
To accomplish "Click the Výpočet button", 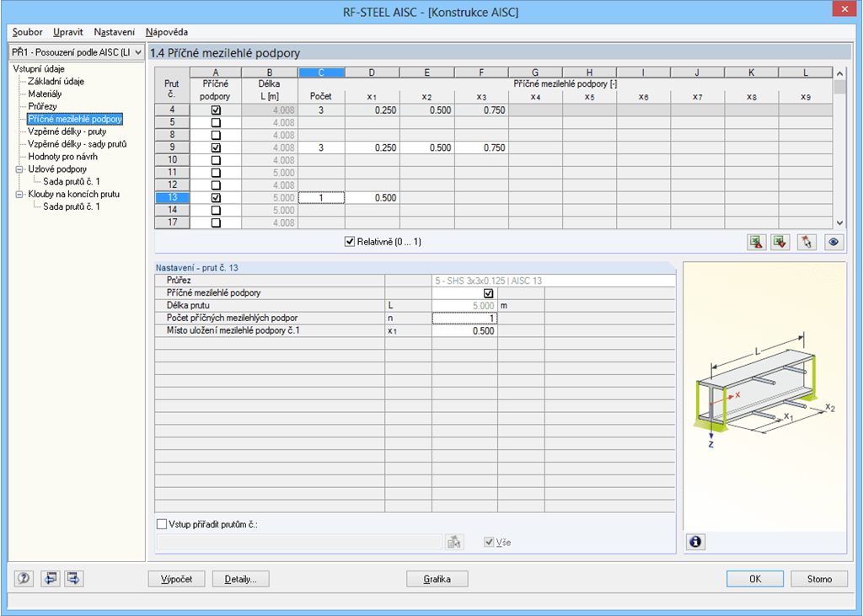I will [x=177, y=579].
